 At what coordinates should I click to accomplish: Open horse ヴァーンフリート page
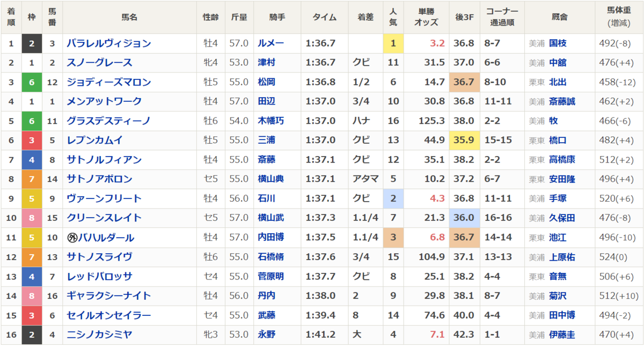point(104,198)
